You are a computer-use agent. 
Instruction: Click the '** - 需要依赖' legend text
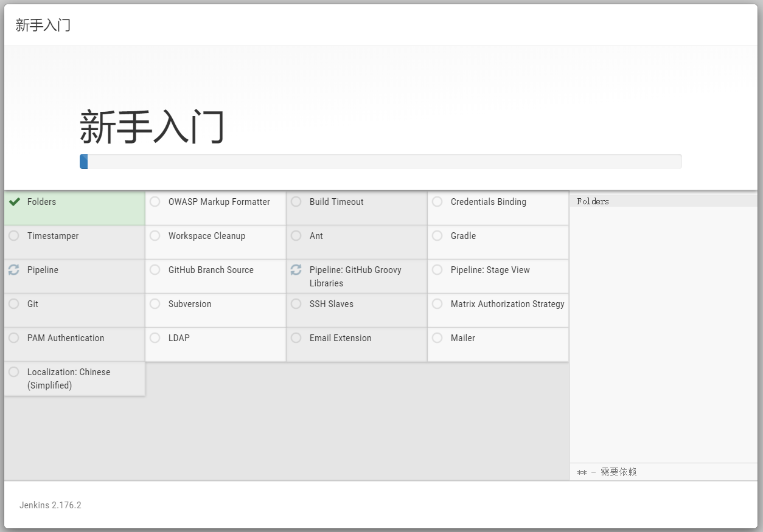coord(607,472)
